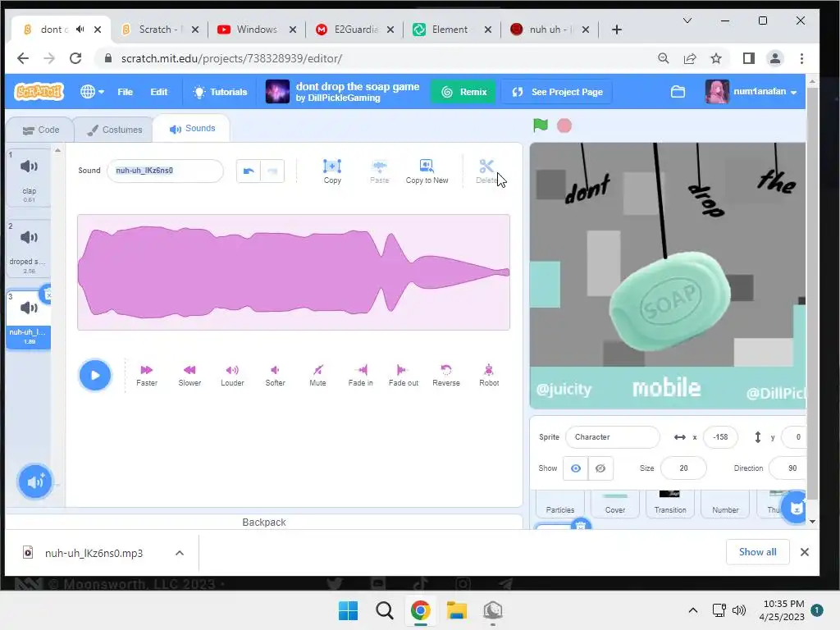Open the Choose a Sprite button
840x630 pixels.
[795, 508]
